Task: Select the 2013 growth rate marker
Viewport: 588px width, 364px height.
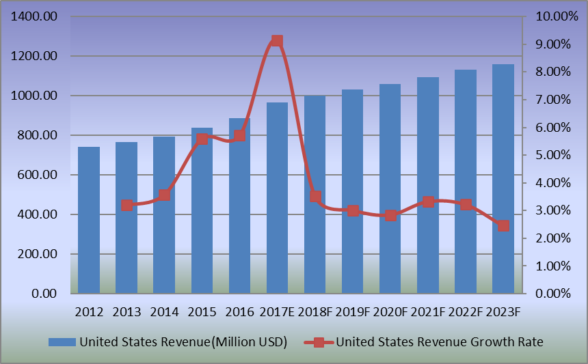Action: pos(126,205)
